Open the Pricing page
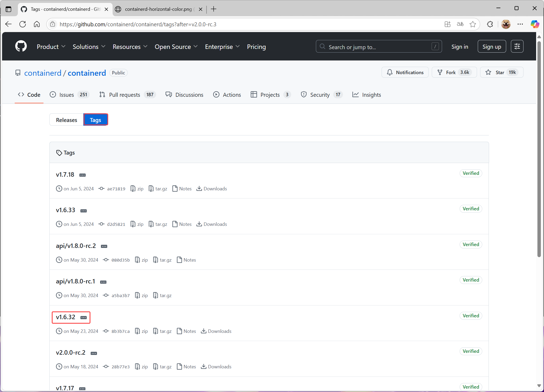Image resolution: width=544 pixels, height=392 pixels. click(256, 47)
